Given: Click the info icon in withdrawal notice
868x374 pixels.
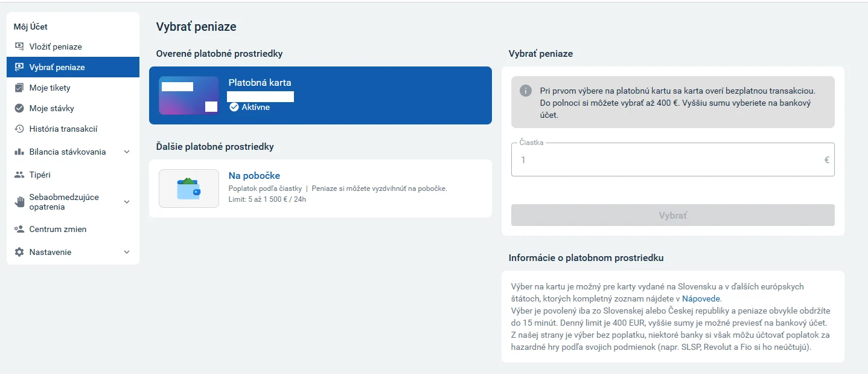Looking at the screenshot, I should coord(526,91).
